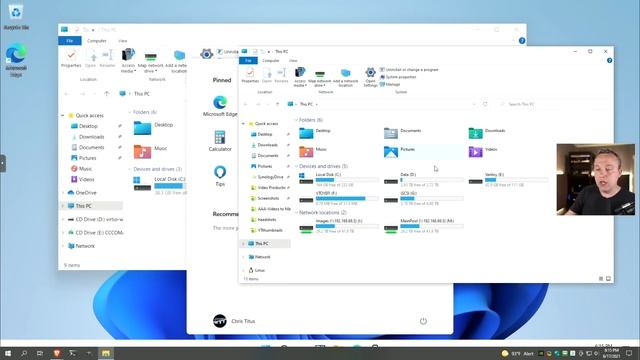
Task: Expand the Linux node in the front window tree
Action: [243, 270]
